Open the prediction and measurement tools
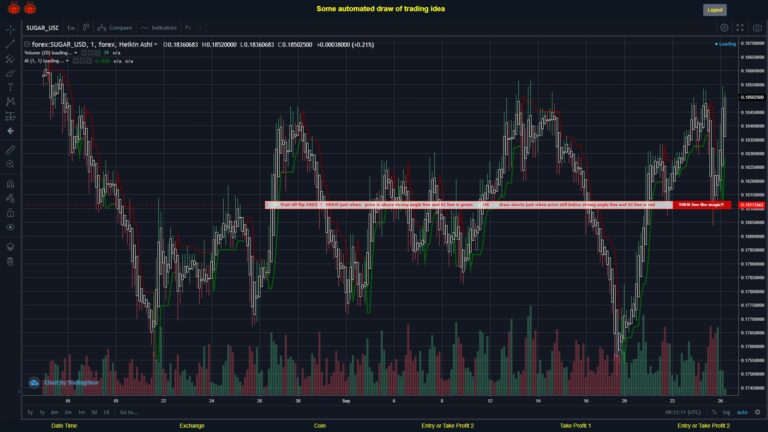The height and width of the screenshot is (432, 768). point(10,116)
